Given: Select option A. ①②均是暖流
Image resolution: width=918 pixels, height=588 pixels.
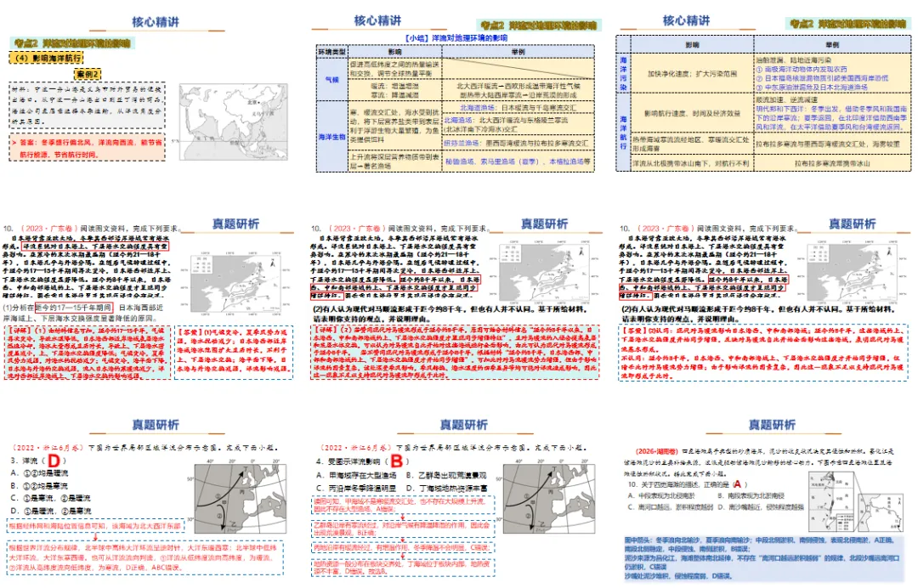Looking at the screenshot, I should (x=39, y=473).
